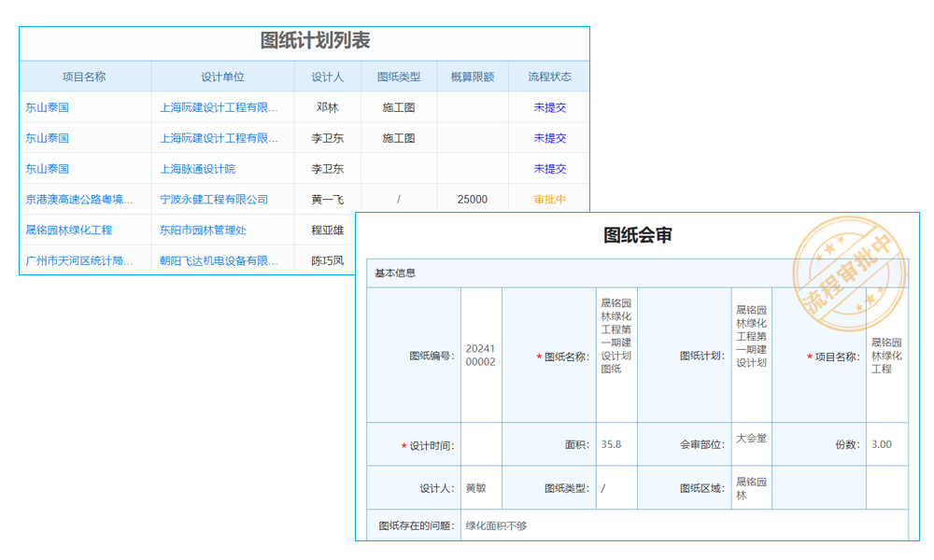This screenshot has width=934, height=560.
Task: Click the empty 设计时间 input field
Action: pyautogui.click(x=483, y=444)
